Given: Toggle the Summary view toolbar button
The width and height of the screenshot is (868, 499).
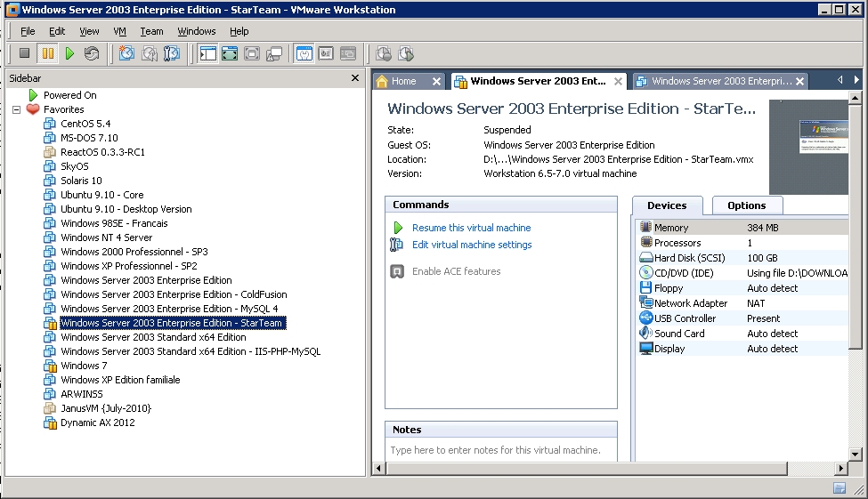Looking at the screenshot, I should [x=304, y=54].
